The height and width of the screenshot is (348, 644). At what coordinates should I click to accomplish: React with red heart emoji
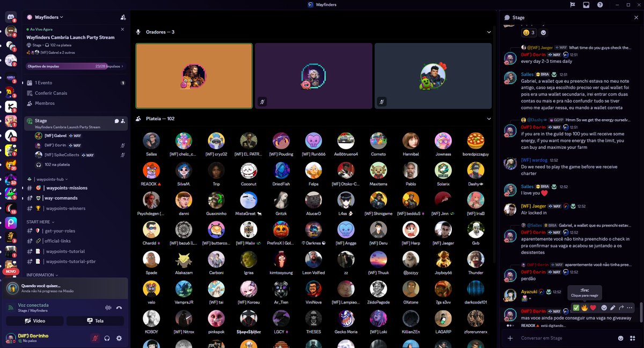tap(593, 308)
